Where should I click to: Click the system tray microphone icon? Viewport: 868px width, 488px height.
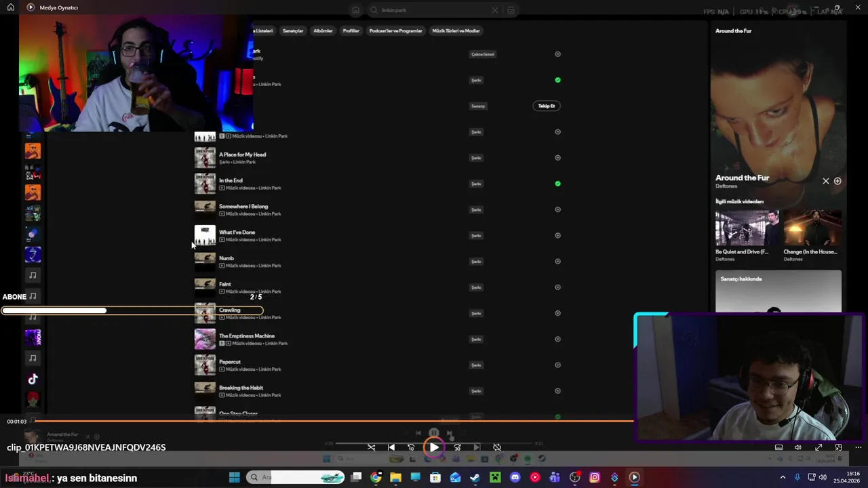(797, 477)
